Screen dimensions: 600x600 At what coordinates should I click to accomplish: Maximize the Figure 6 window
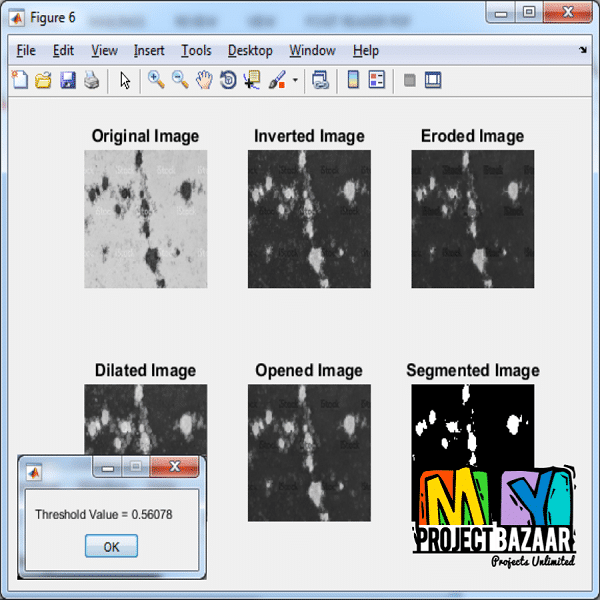coord(529,13)
